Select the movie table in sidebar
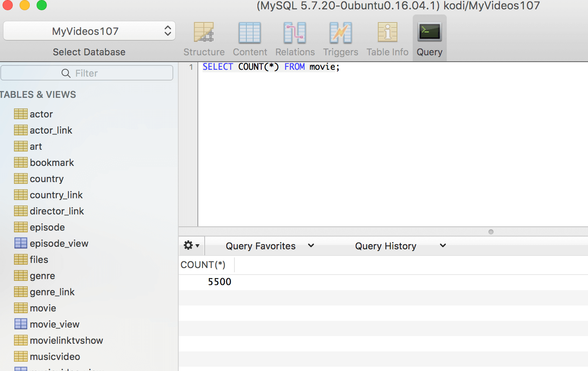The width and height of the screenshot is (588, 371). [x=43, y=308]
